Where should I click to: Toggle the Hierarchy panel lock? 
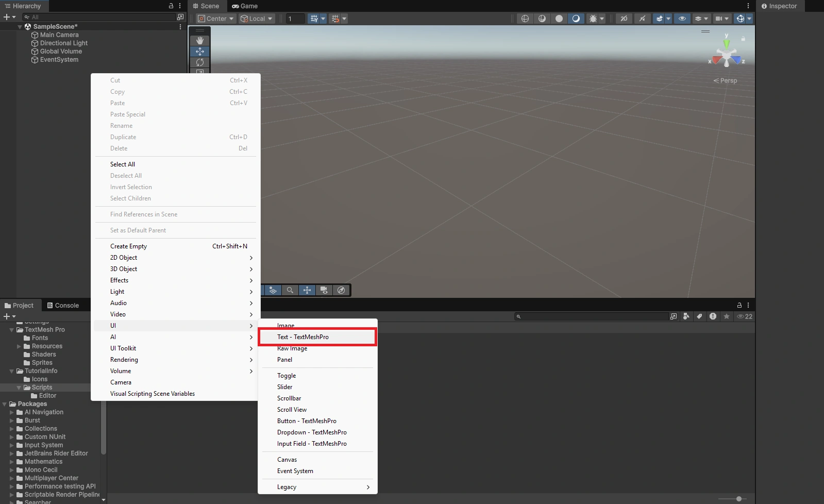171,6
